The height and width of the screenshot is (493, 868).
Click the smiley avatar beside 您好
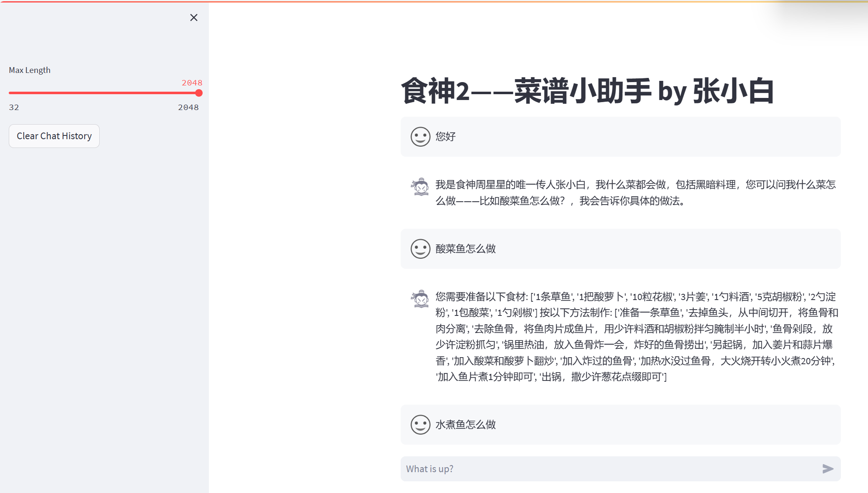pos(420,137)
